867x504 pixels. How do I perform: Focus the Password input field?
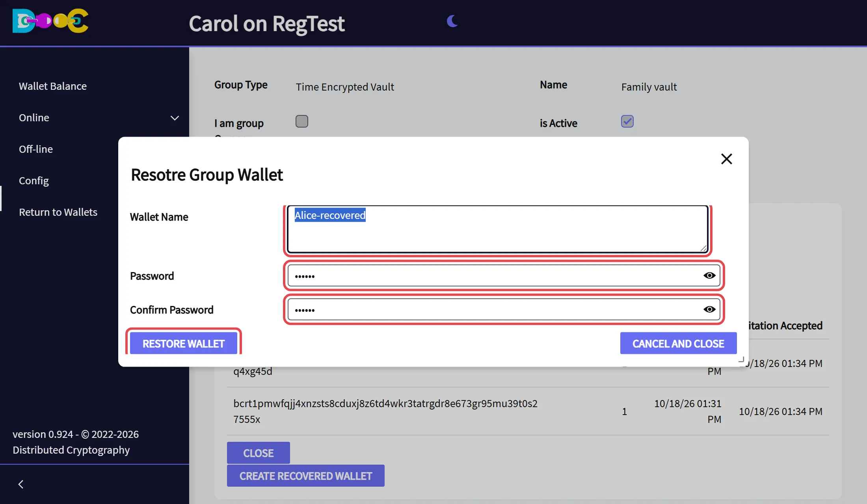tap(504, 276)
